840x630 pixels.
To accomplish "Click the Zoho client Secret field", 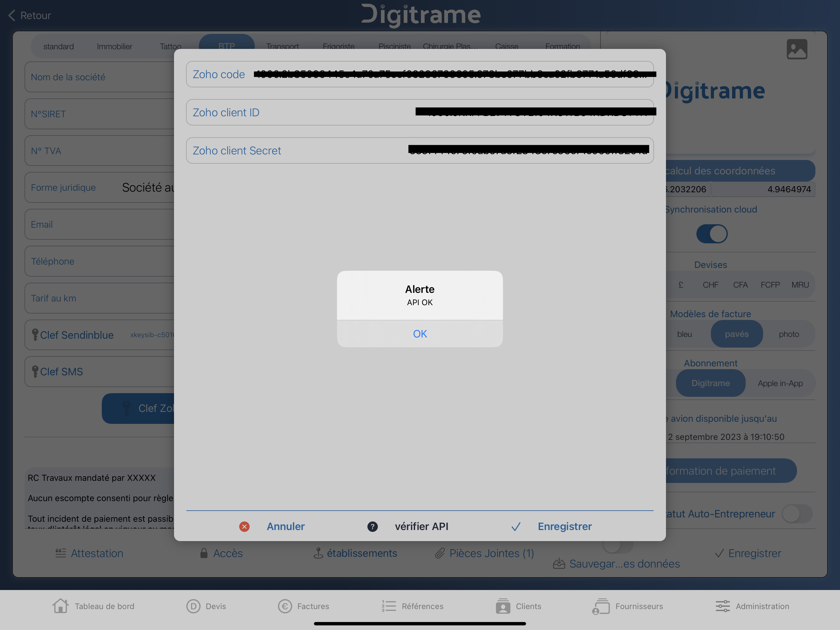I will pos(420,150).
